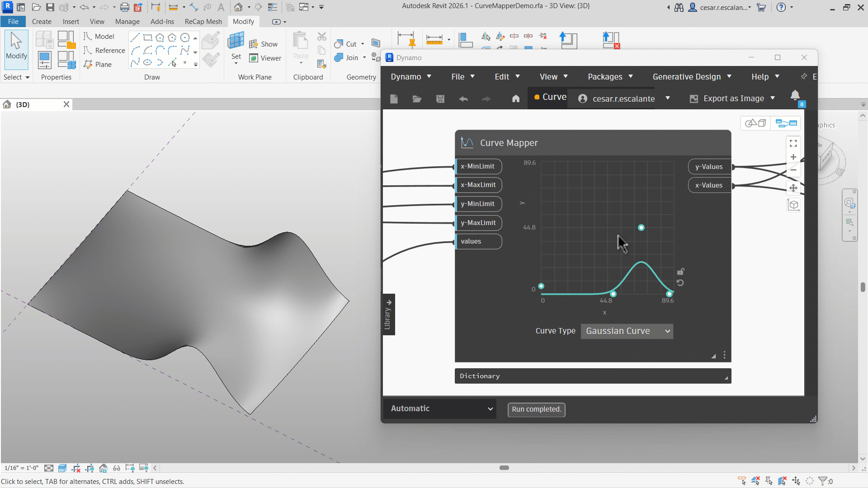Screen dimensions: 868x488
Task: Click the Dynamo save graph icon
Action: pos(440,99)
